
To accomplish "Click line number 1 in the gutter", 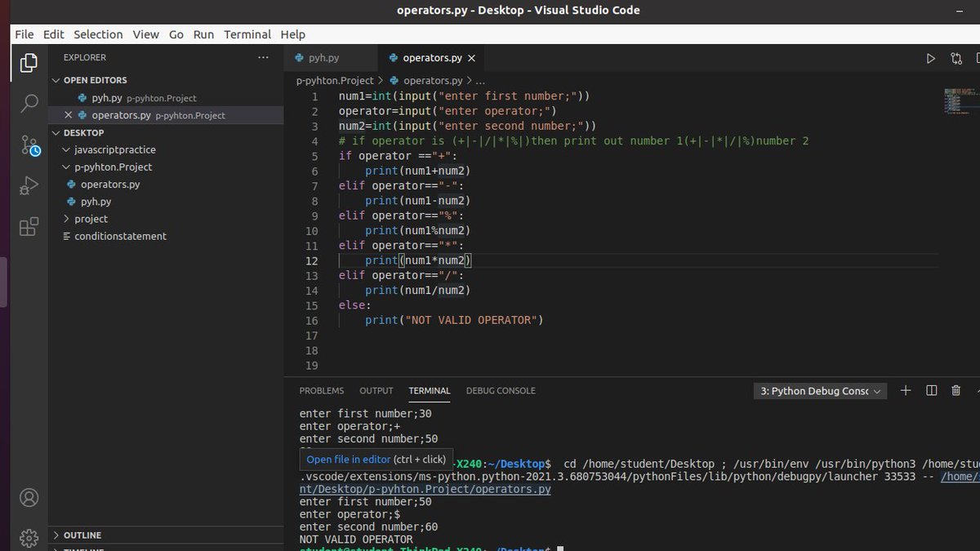I will click(314, 96).
